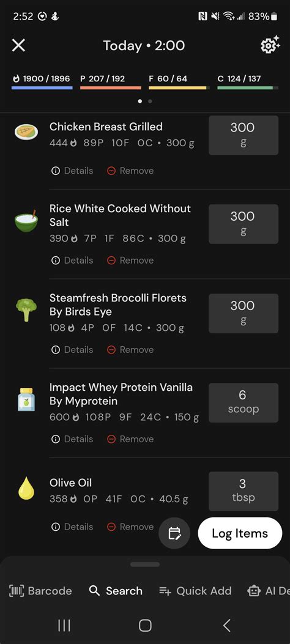Image resolution: width=290 pixels, height=644 pixels.
Task: Select the Search tab
Action: tap(116, 591)
